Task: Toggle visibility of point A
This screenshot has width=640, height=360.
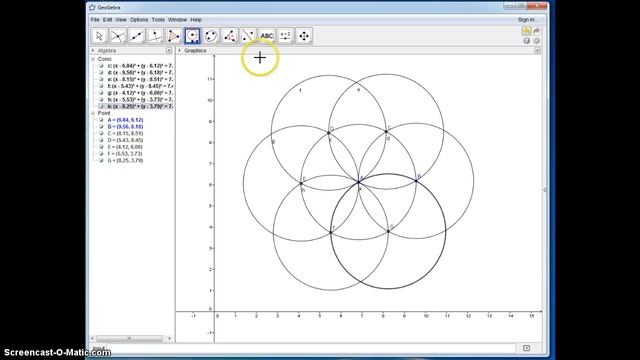Action: 101,120
